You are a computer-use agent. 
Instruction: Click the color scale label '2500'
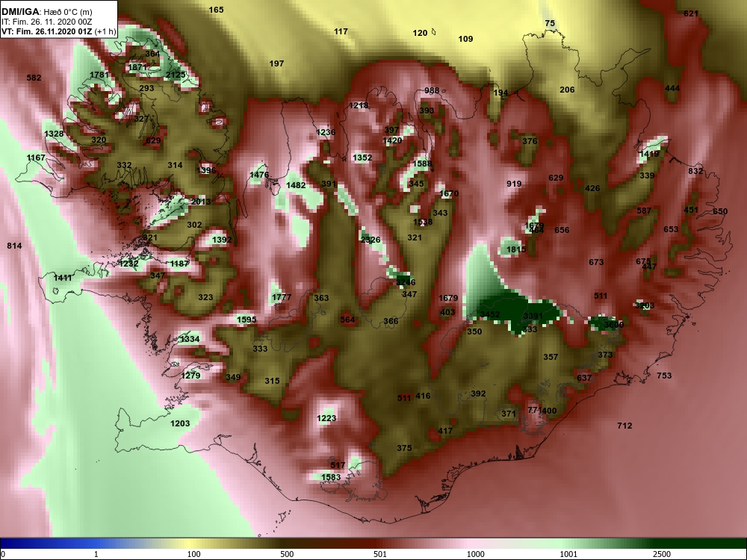click(x=662, y=554)
